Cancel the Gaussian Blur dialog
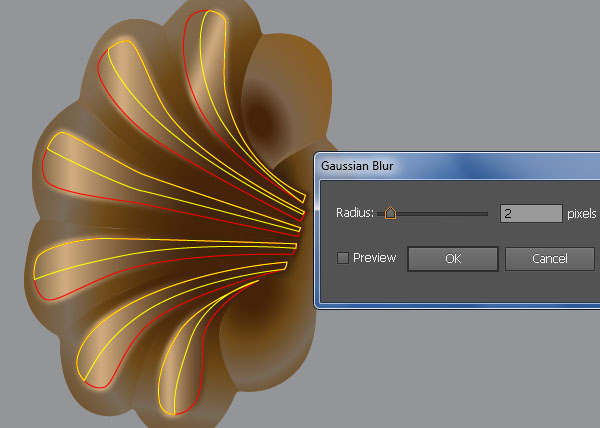The image size is (600, 428). click(x=550, y=259)
